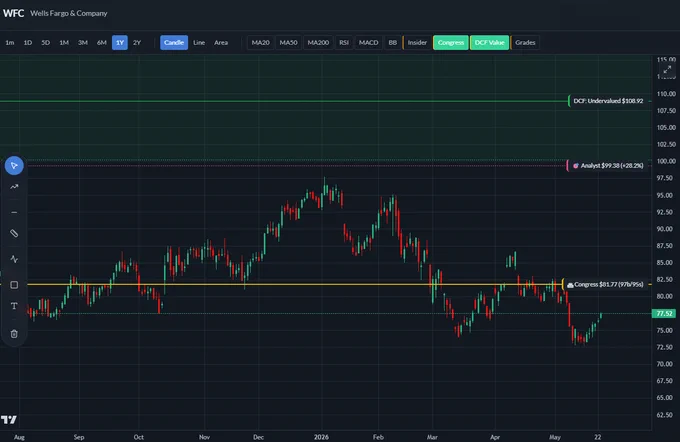680x442 pixels.
Task: Toggle the MA20 indicator
Action: (261, 43)
